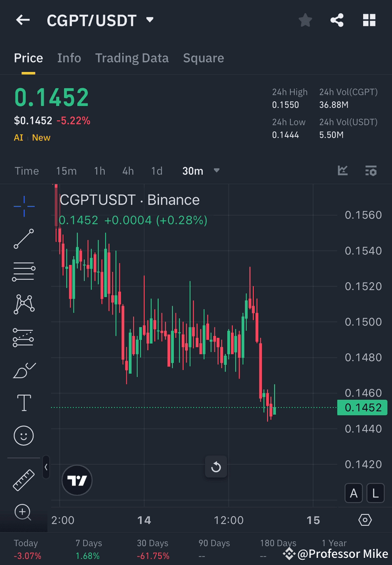
Task: Select the text annotation tool
Action: [x=24, y=403]
